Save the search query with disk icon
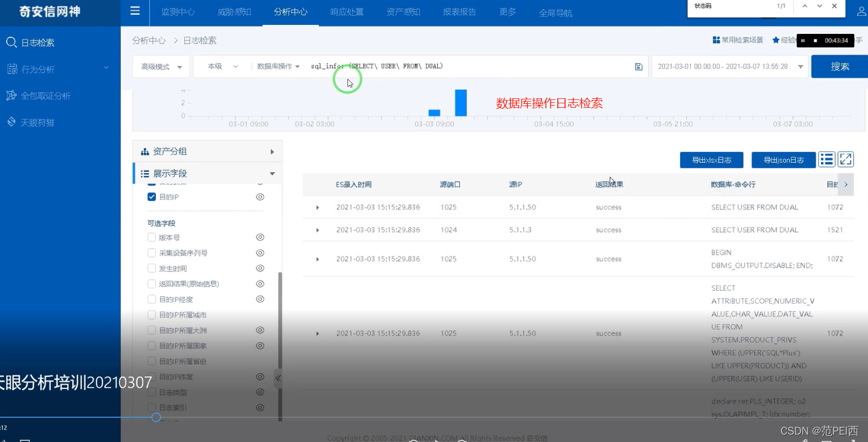The width and height of the screenshot is (868, 442). 638,67
